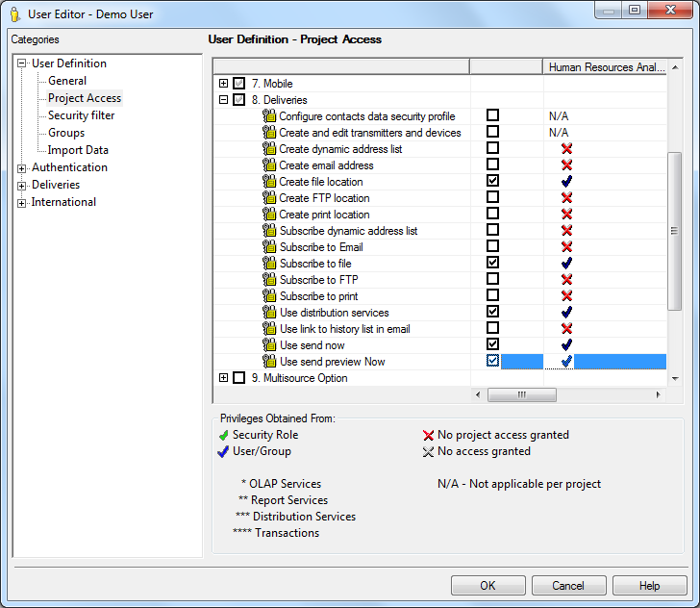The height and width of the screenshot is (608, 700).
Task: Click the Human Resources Anal... column header
Action: (605, 67)
